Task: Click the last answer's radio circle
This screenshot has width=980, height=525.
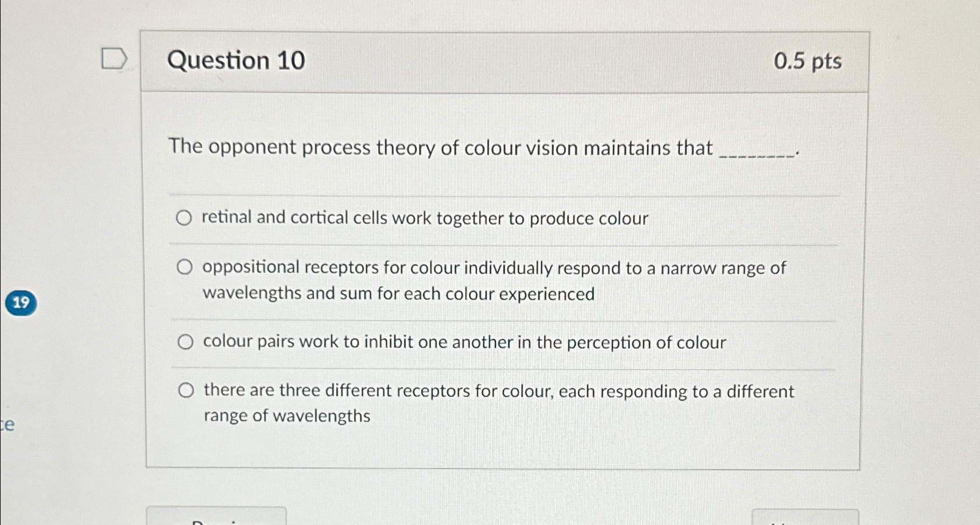Action: click(187, 391)
